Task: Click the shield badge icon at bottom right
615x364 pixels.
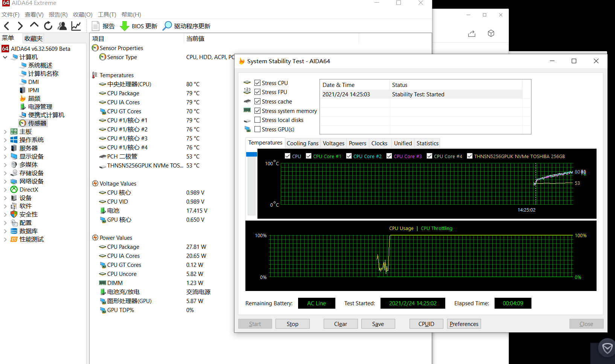Action: (607, 348)
